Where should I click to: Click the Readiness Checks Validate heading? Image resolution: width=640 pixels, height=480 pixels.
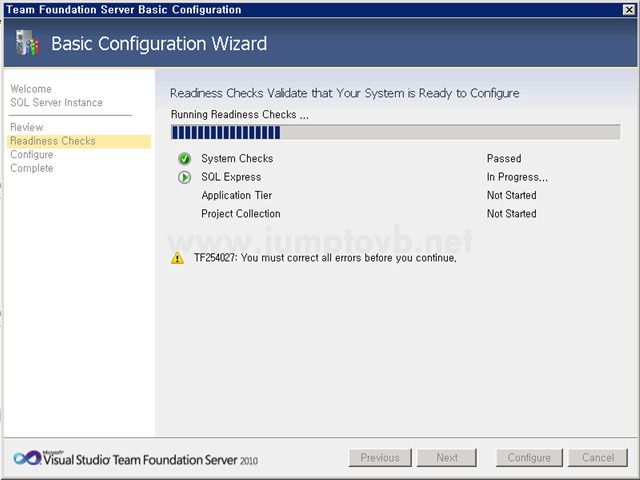345,93
